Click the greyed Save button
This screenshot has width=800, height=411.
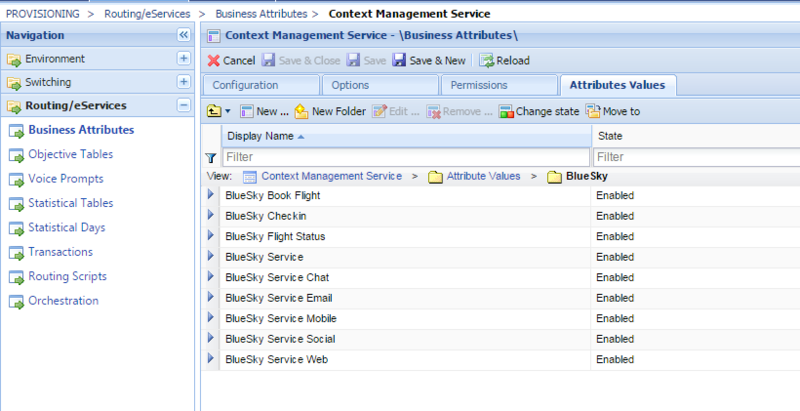click(x=366, y=61)
